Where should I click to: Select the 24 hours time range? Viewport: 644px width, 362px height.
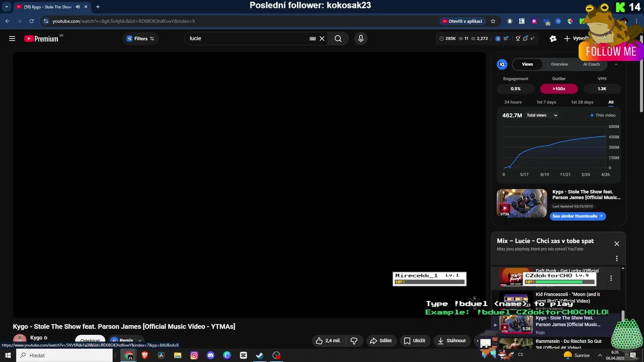(513, 102)
